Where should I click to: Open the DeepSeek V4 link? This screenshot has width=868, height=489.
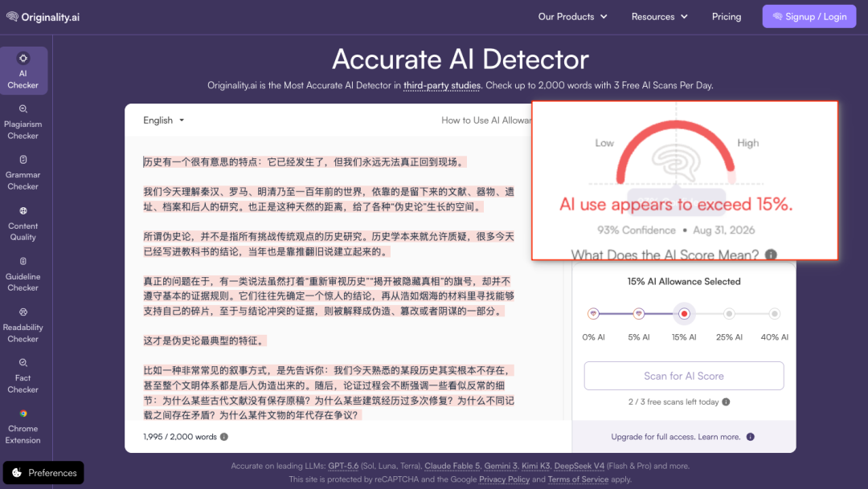[x=579, y=466]
